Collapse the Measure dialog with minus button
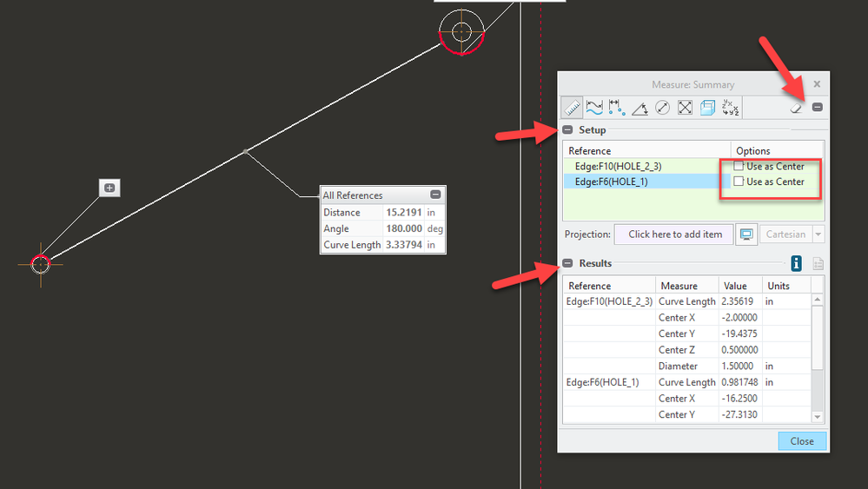The width and height of the screenshot is (868, 489). click(x=817, y=107)
